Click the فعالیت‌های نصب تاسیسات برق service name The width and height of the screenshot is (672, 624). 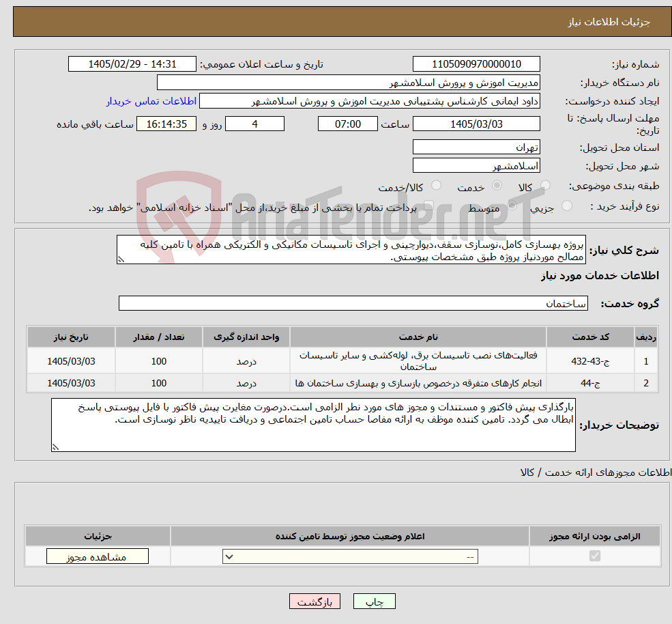point(418,360)
